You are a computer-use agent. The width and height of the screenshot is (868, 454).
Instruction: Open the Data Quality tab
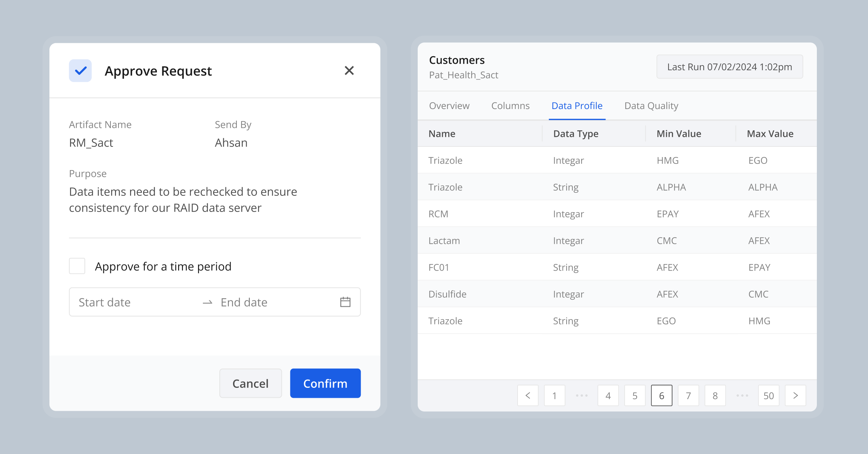pyautogui.click(x=651, y=106)
